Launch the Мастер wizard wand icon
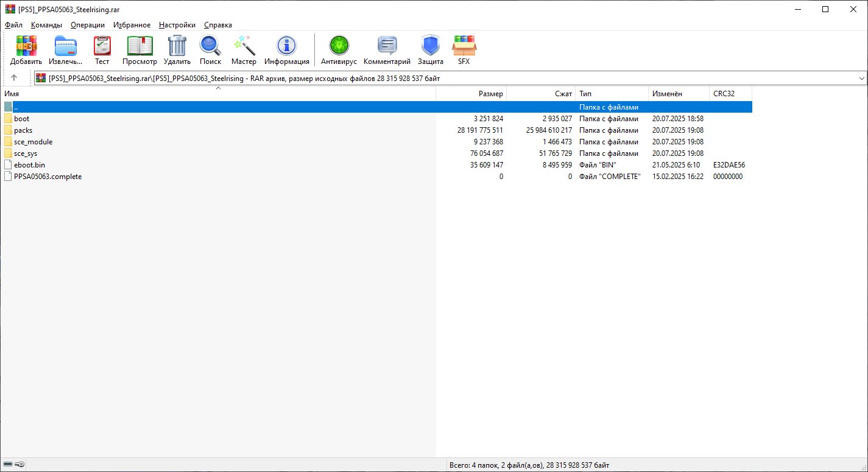The image size is (868, 472). (244, 46)
